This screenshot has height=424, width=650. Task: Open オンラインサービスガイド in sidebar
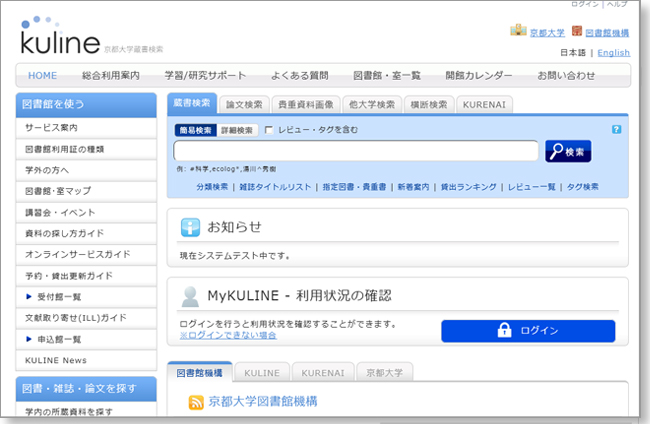click(x=86, y=254)
